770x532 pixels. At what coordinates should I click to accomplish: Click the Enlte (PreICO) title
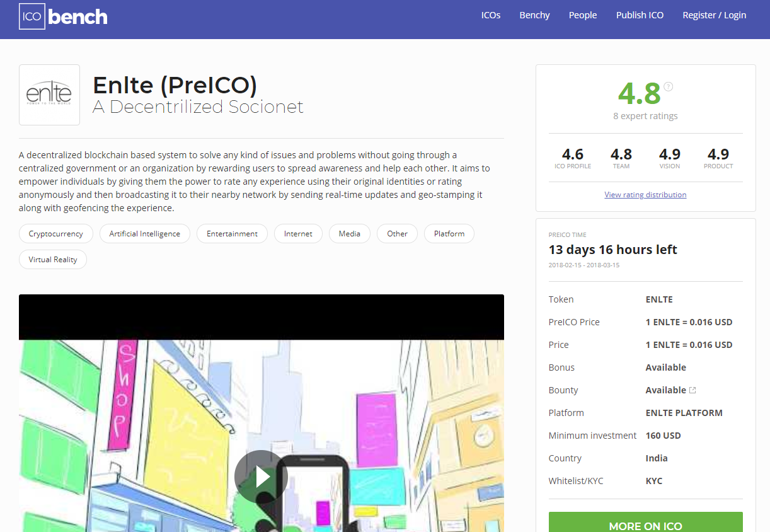175,86
